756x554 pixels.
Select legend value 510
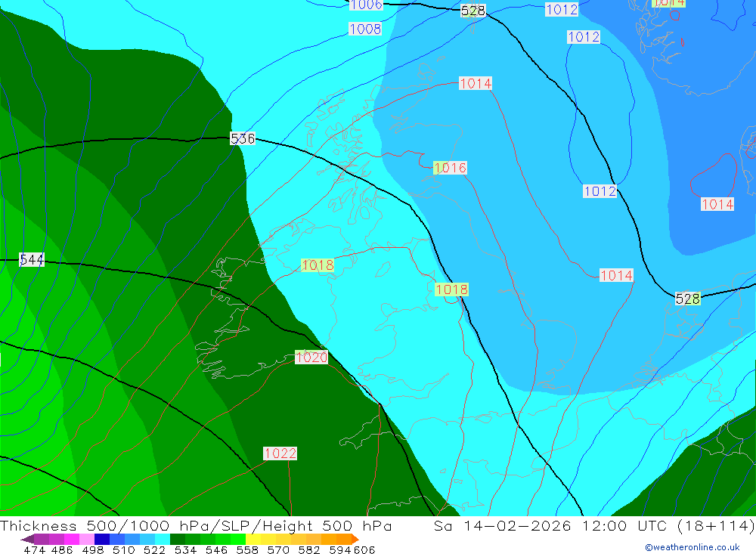tap(123, 549)
